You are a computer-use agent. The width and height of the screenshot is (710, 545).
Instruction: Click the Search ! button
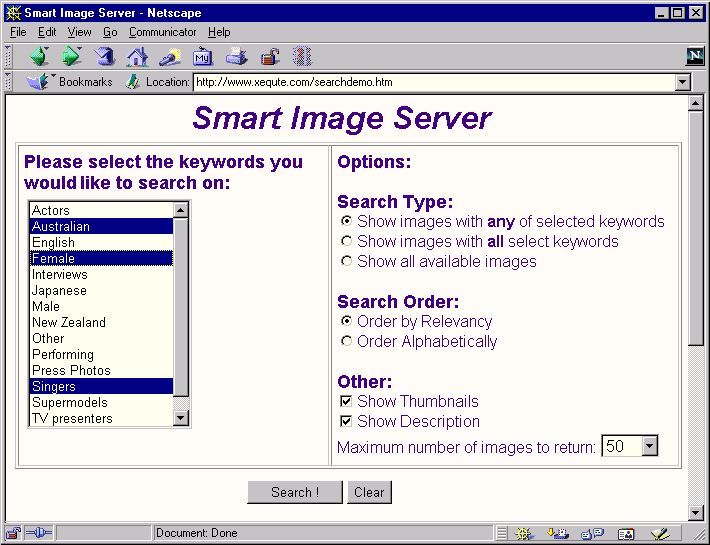tap(295, 492)
